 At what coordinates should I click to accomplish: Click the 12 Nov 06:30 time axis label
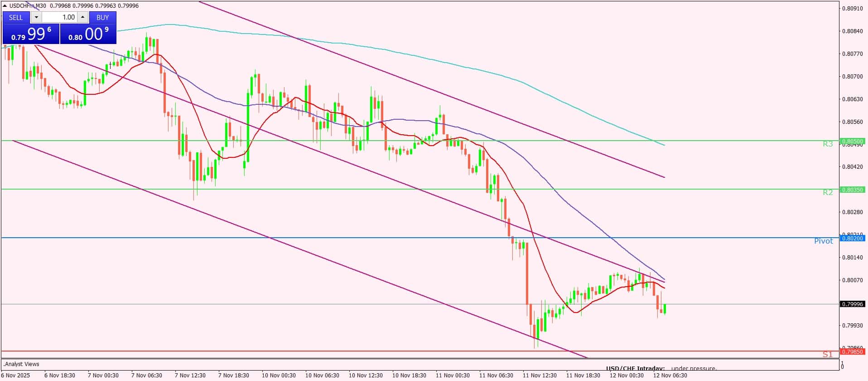670,376
